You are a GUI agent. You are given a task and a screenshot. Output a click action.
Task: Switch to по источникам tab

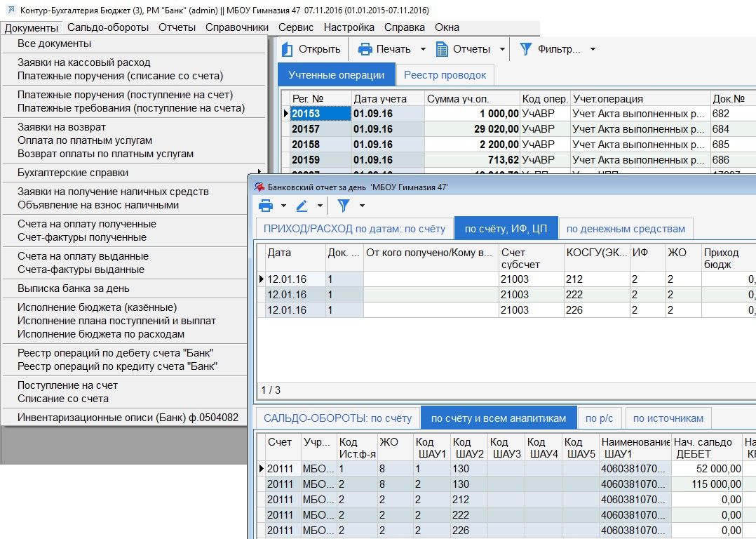pos(668,418)
